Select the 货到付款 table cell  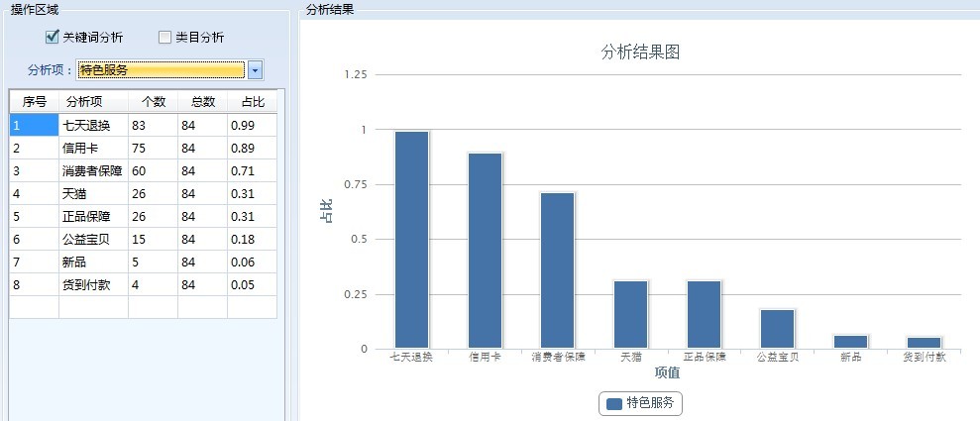[x=94, y=285]
